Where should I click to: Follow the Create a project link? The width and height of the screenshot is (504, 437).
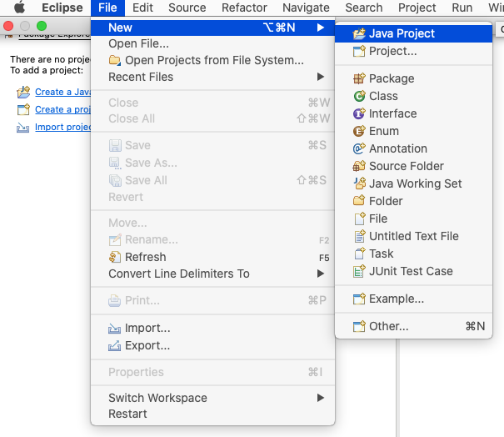63,110
